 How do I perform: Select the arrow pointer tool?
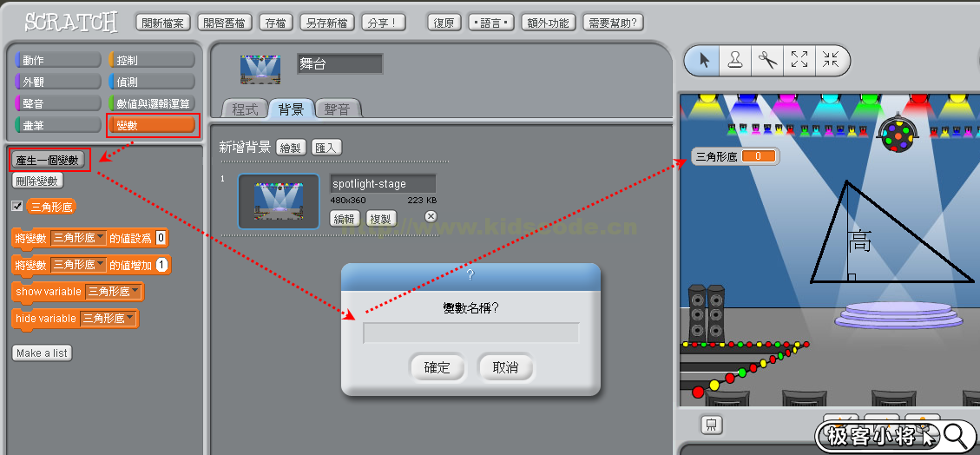704,60
